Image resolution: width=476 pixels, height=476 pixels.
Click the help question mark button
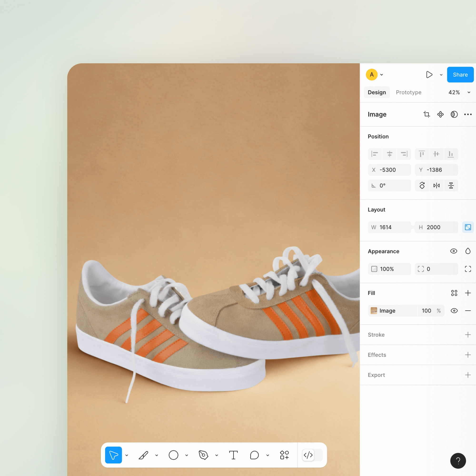[458, 461]
